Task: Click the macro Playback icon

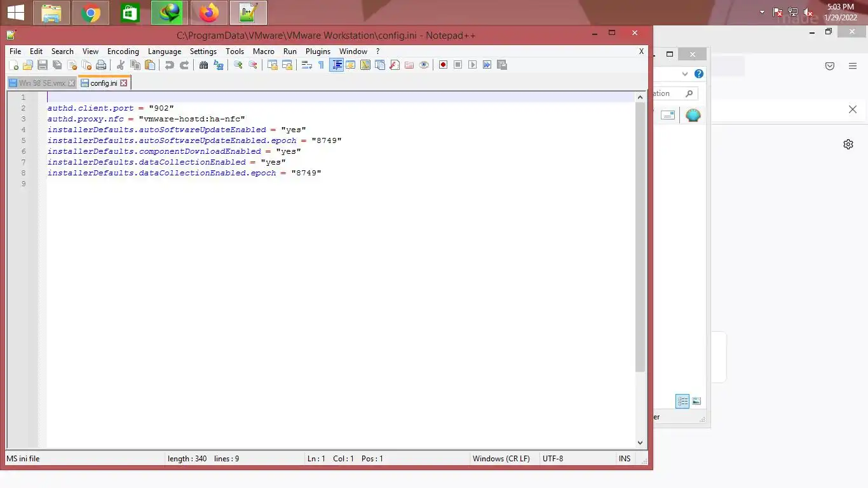Action: click(x=472, y=65)
